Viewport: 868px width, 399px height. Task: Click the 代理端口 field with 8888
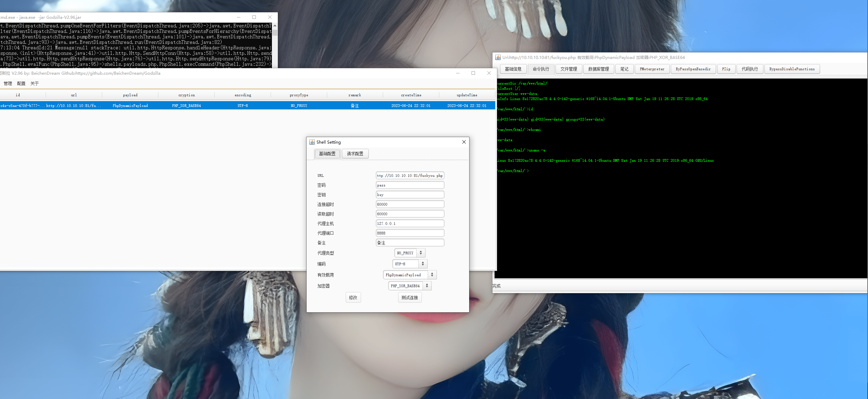coord(410,233)
